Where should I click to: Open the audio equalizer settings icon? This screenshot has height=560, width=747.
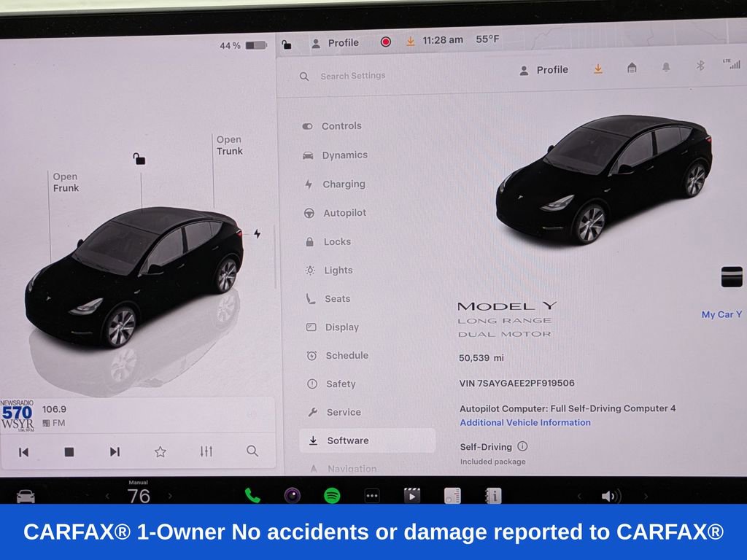[x=206, y=451]
